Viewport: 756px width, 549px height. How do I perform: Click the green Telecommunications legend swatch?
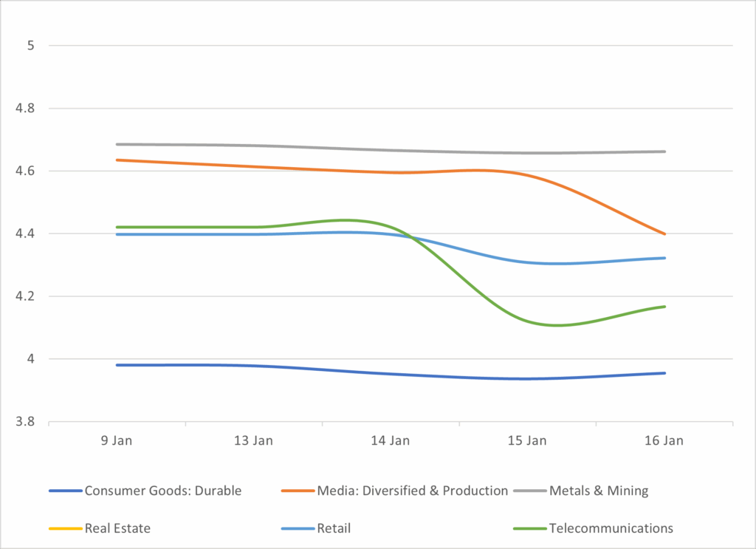[x=529, y=529]
